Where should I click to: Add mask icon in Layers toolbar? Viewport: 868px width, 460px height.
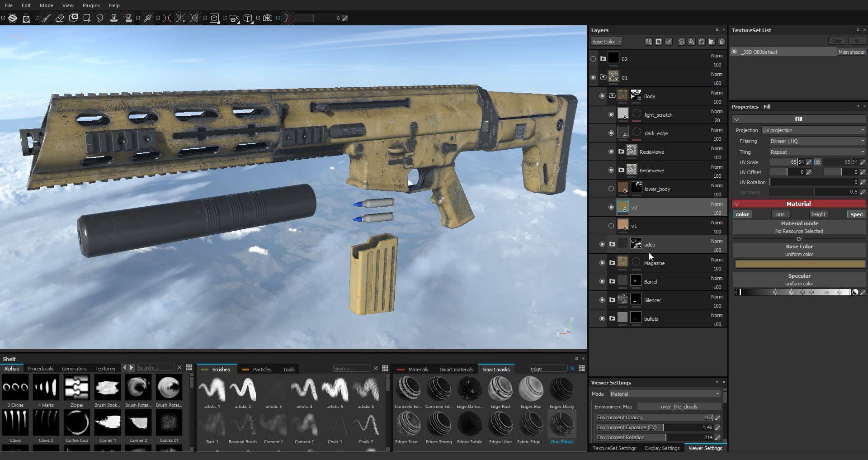coord(659,42)
